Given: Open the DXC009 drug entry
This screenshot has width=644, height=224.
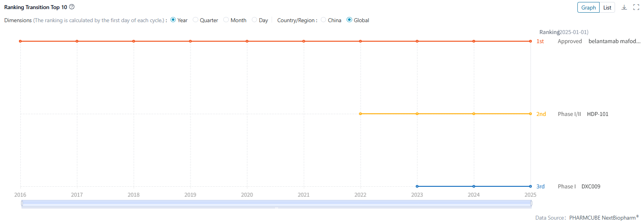Looking at the screenshot, I should pyautogui.click(x=591, y=186).
